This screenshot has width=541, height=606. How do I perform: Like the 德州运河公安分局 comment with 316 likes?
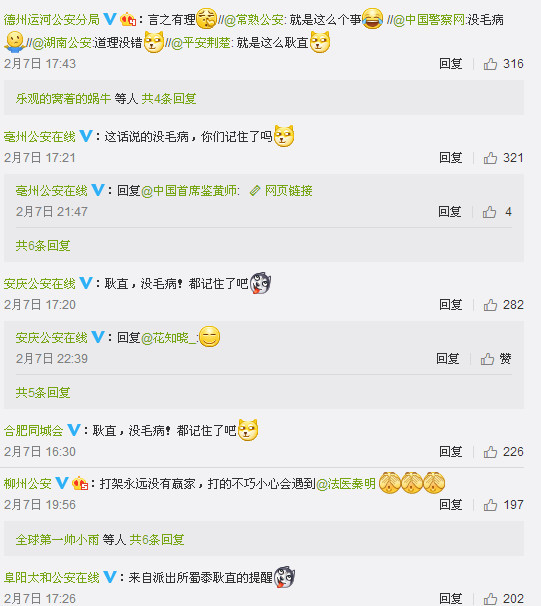490,64
